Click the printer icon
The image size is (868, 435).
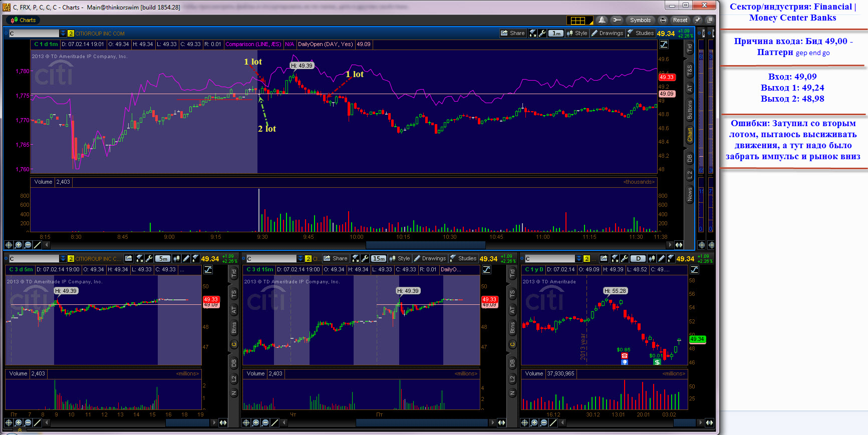663,20
